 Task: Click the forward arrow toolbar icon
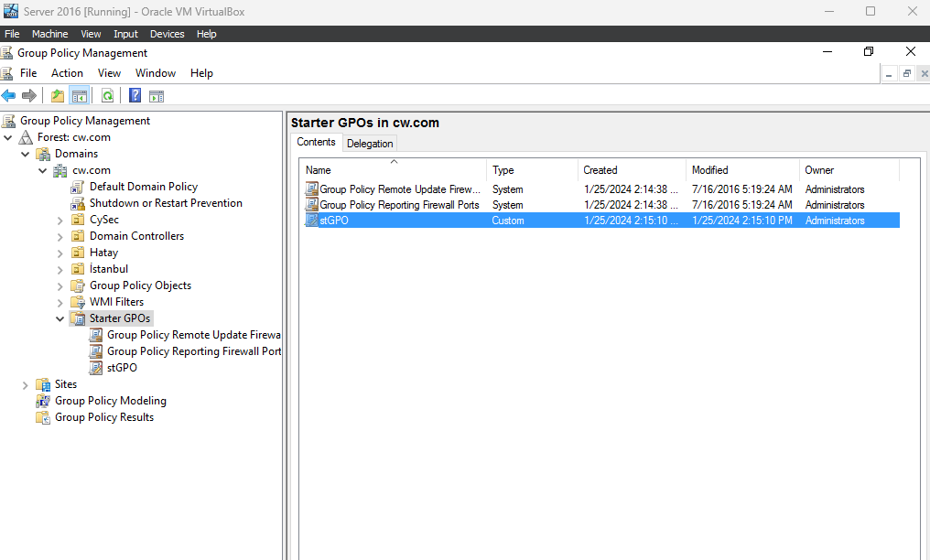click(29, 95)
